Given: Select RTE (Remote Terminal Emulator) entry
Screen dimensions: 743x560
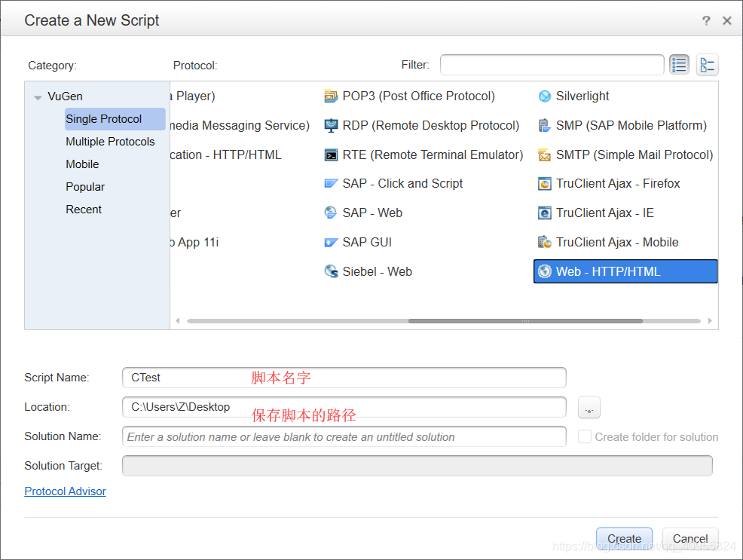Looking at the screenshot, I should coord(433,155).
